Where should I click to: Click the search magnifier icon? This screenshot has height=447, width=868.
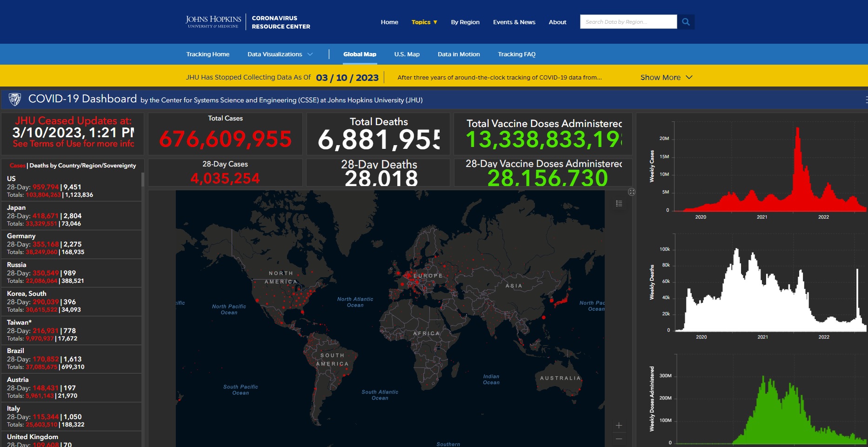pos(686,22)
